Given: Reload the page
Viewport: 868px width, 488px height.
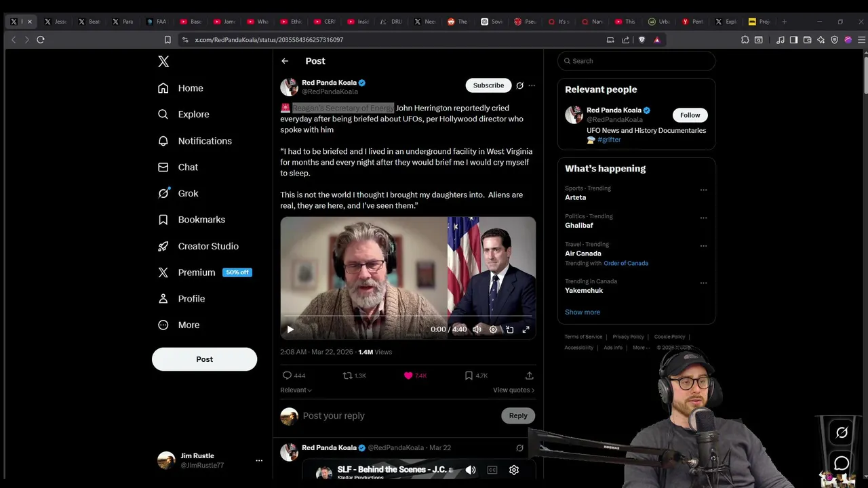Looking at the screenshot, I should click(x=41, y=40).
